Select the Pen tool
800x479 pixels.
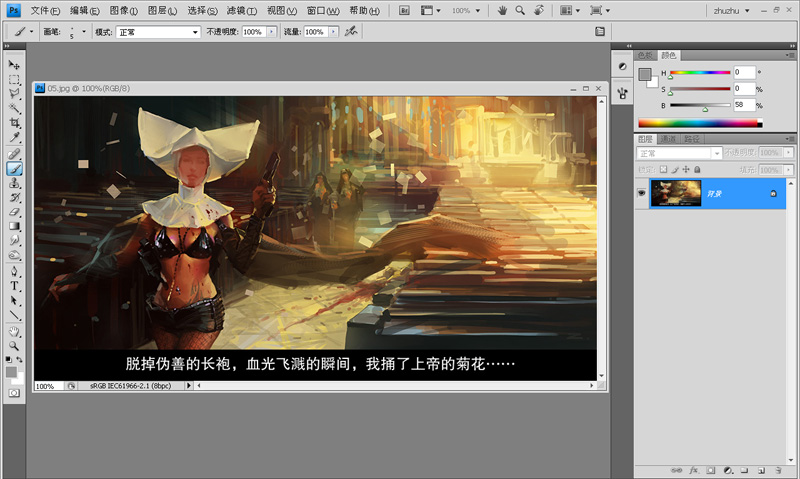click(x=14, y=271)
